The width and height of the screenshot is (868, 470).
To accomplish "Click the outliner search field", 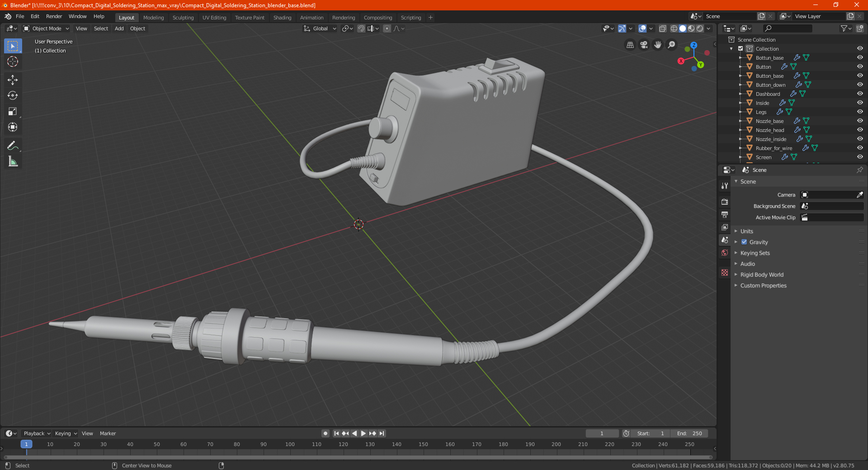I will (x=787, y=28).
